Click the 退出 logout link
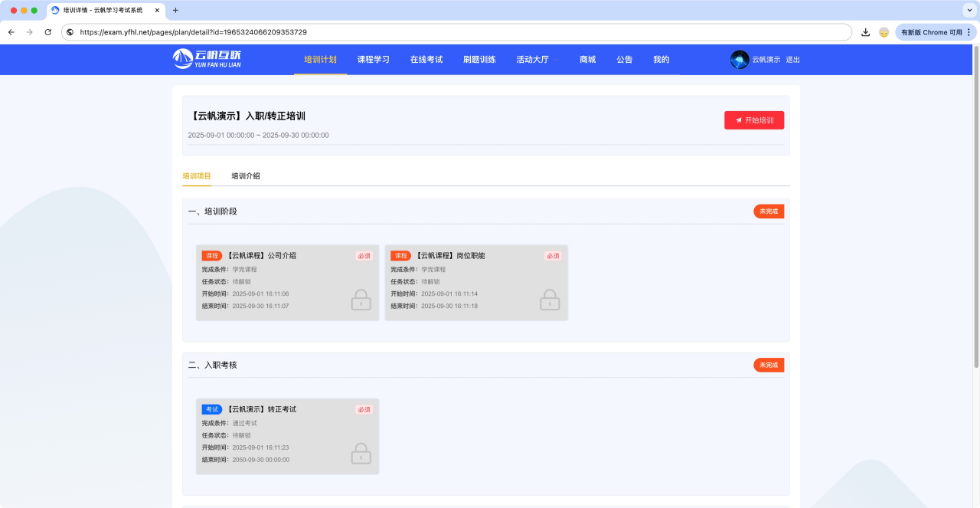 pos(792,60)
